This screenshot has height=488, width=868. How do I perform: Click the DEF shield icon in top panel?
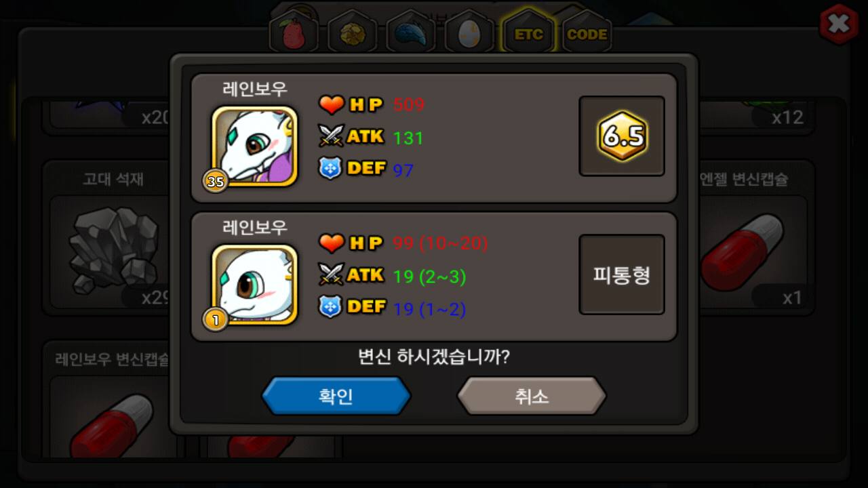point(330,169)
